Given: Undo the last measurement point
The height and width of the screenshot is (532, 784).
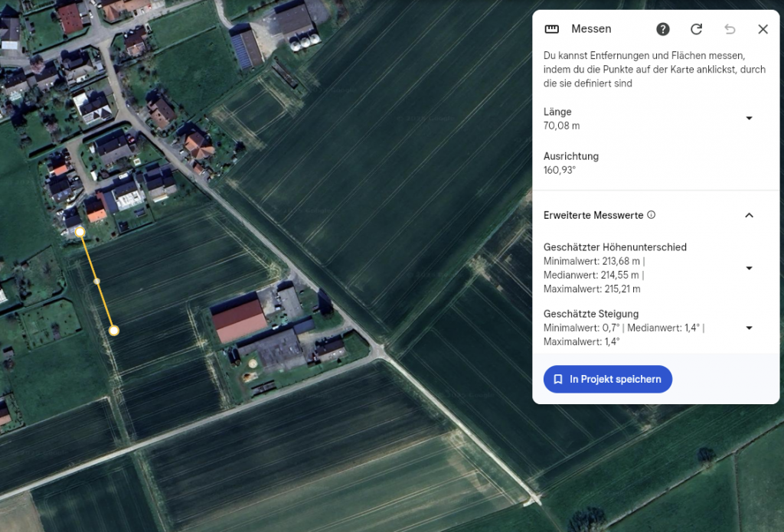Looking at the screenshot, I should click(x=730, y=29).
